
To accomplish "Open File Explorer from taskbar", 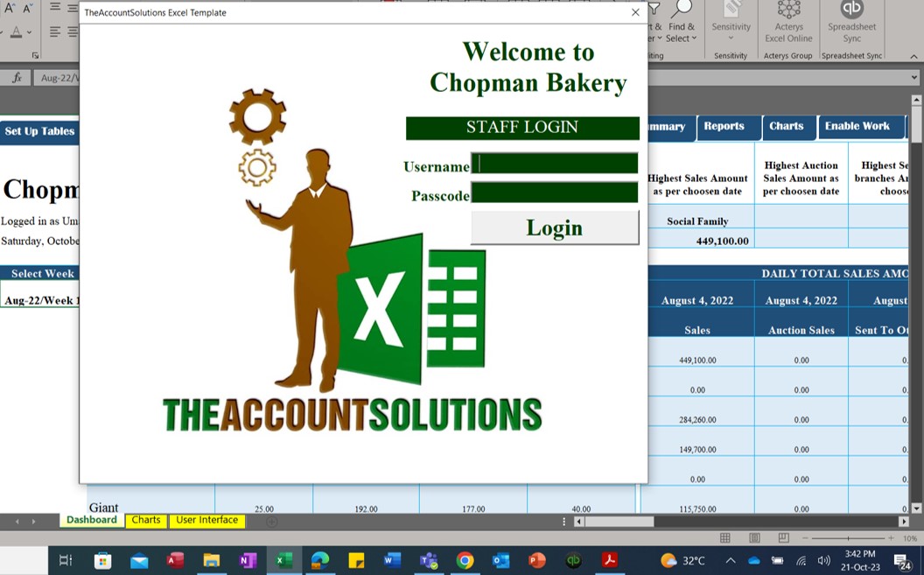I will coord(212,560).
